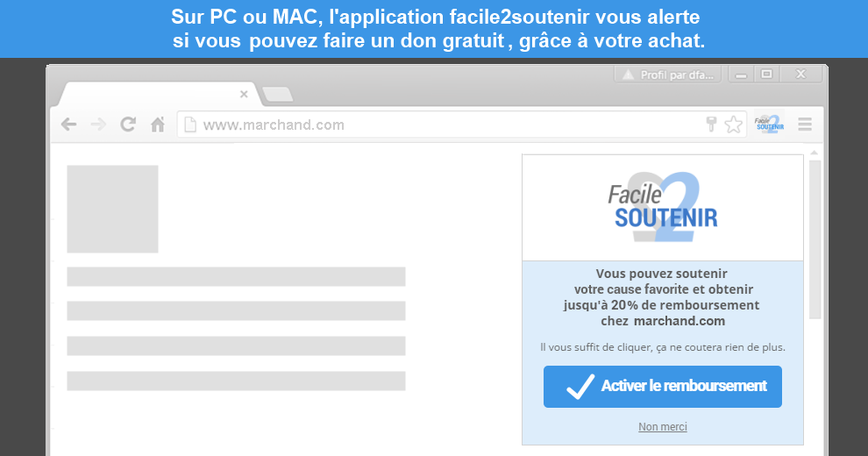Click the gray placeholder image on page

112,210
